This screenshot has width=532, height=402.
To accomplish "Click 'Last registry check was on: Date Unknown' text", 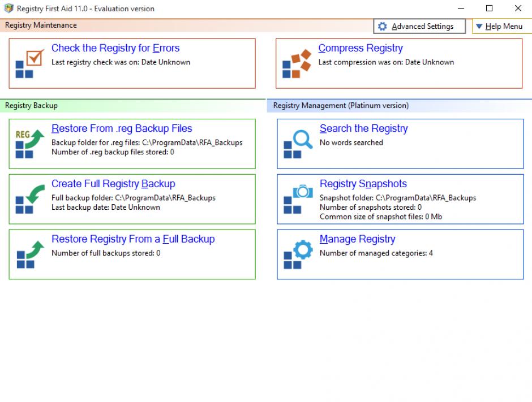I will [121, 62].
